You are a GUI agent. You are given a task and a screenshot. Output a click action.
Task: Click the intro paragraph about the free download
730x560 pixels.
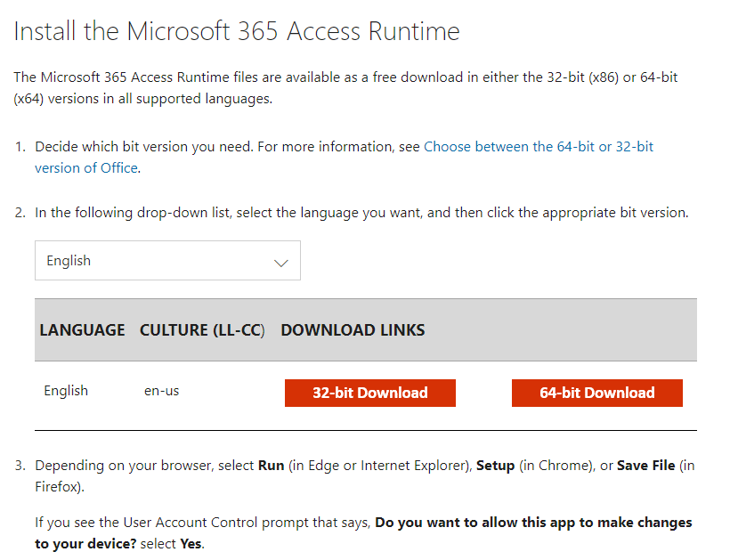[345, 88]
